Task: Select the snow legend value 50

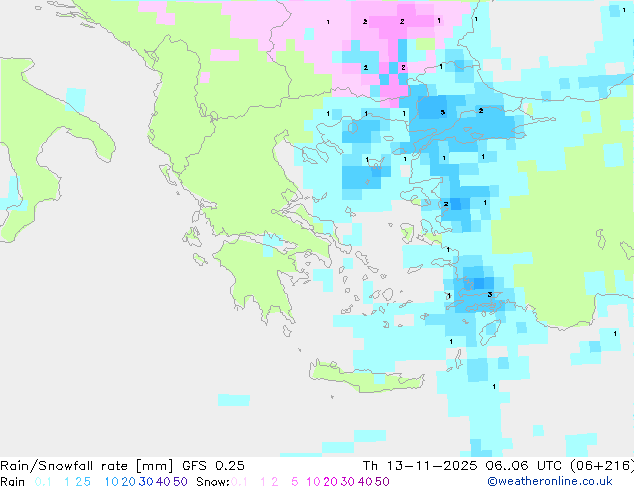Action: tap(382, 482)
